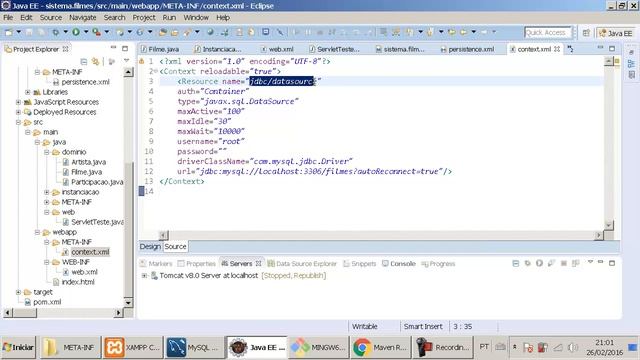
Task: Click the Run Last Tool external tools icon
Action: (96, 32)
